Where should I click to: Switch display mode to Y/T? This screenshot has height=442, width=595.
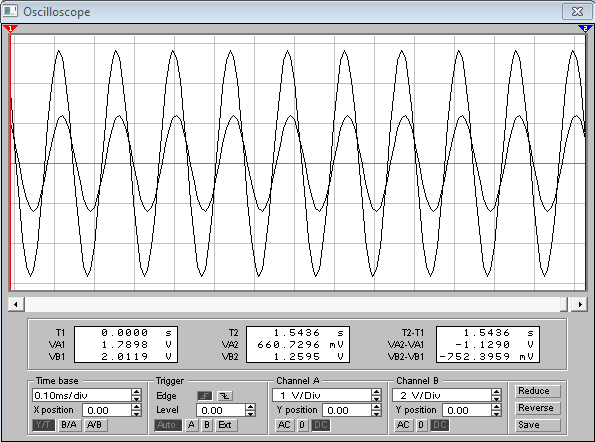(43, 425)
